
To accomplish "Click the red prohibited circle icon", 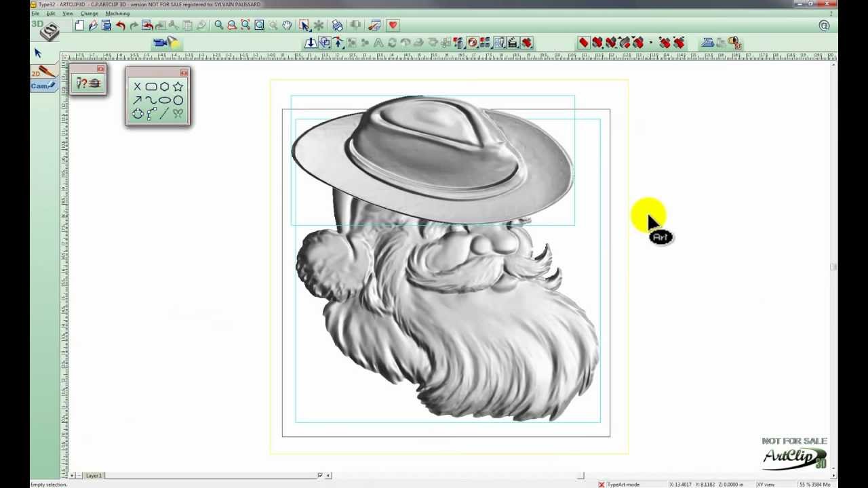I will [x=473, y=43].
